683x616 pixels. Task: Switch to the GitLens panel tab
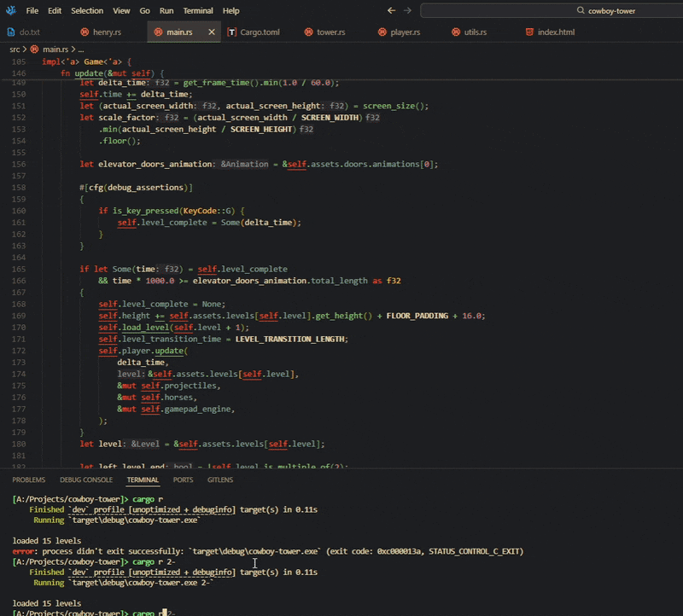pos(220,479)
